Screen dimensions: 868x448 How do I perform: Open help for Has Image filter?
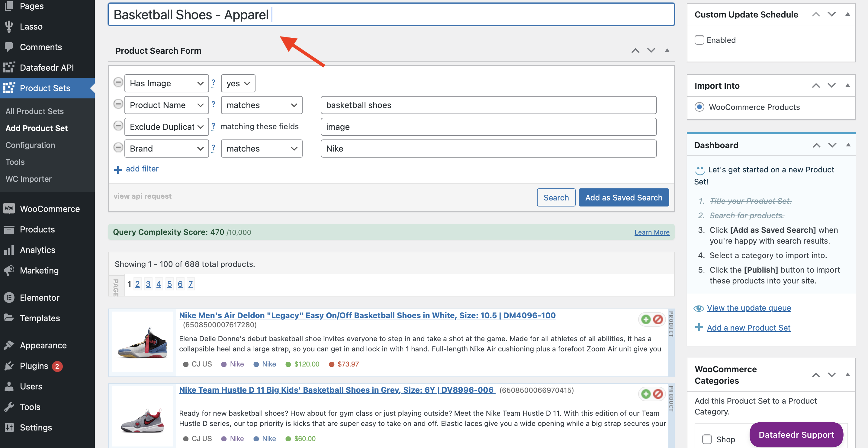[213, 83]
